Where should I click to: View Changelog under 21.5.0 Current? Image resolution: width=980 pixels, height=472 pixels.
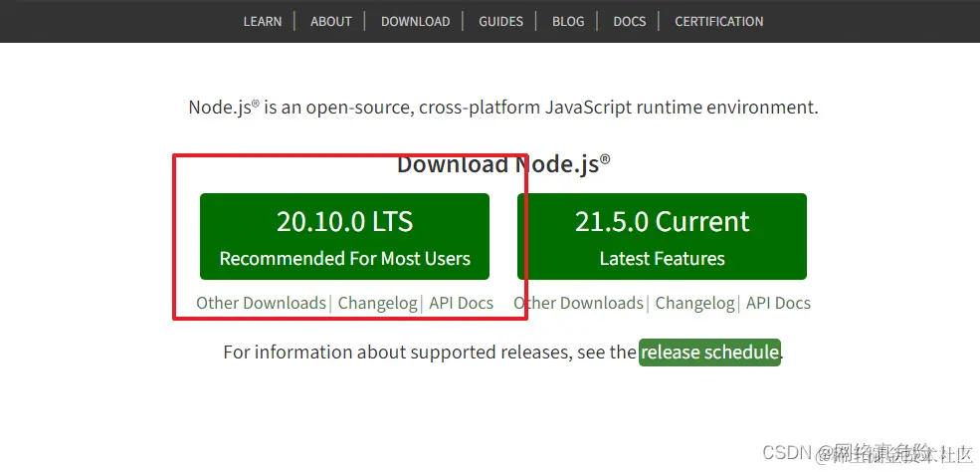point(695,303)
